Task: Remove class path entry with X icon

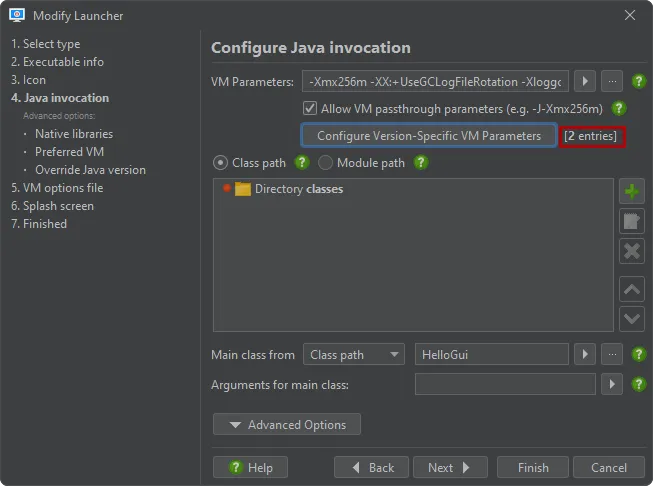Action: [632, 251]
